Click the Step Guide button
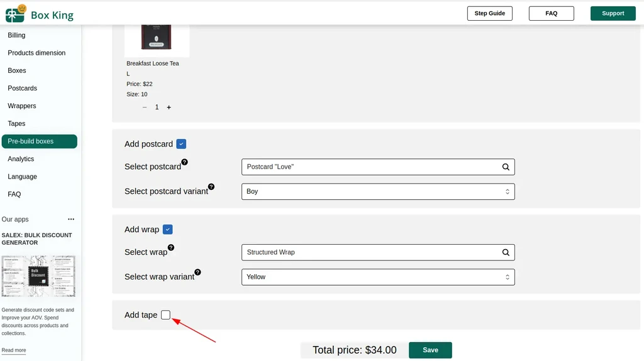This screenshot has width=644, height=361. (x=489, y=14)
